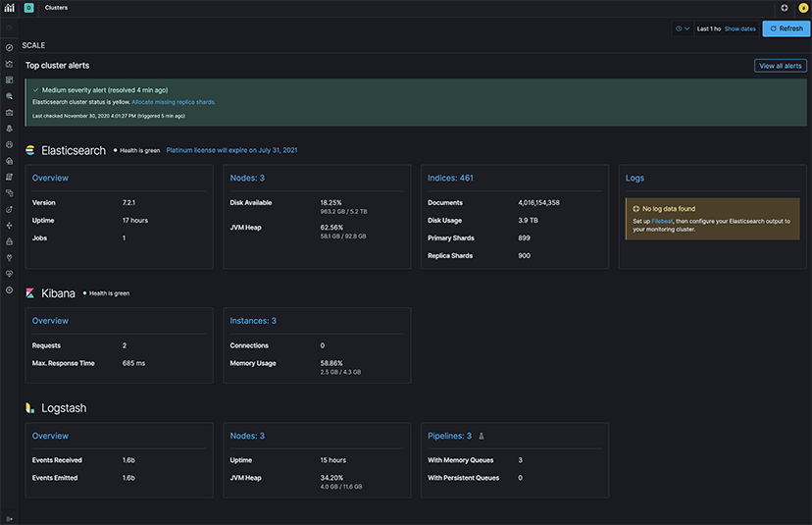Click the Logstash uptime '15 hours' value

pyautogui.click(x=333, y=460)
